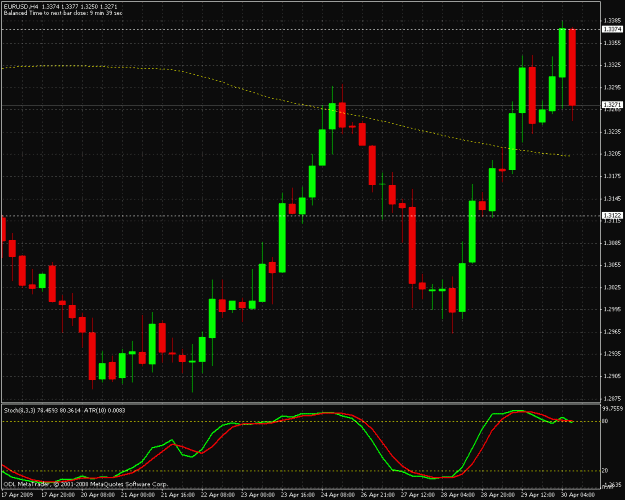Click the '23 Apr 16:00' time label

[x=298, y=495]
